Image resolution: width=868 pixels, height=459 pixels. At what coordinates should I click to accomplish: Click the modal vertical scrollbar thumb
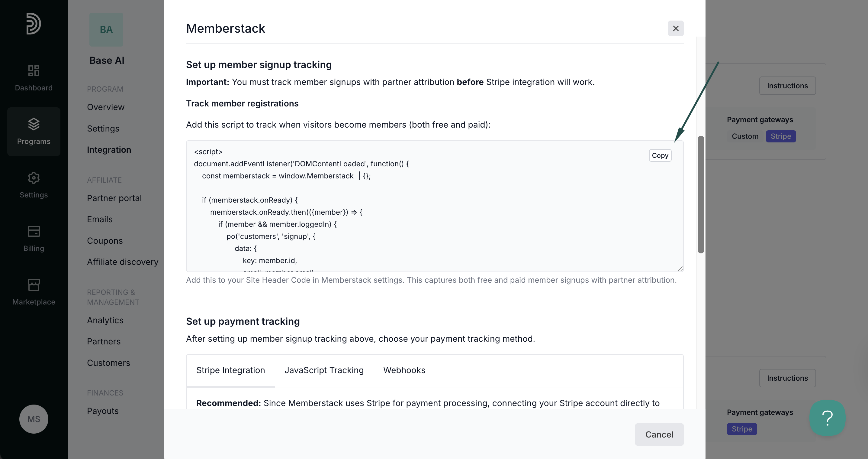701,195
